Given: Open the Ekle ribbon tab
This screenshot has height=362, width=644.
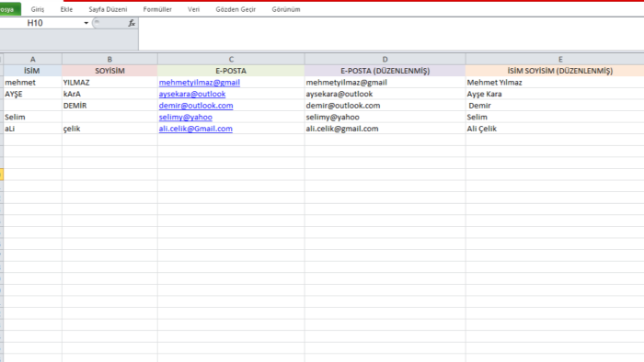Looking at the screenshot, I should tap(66, 9).
